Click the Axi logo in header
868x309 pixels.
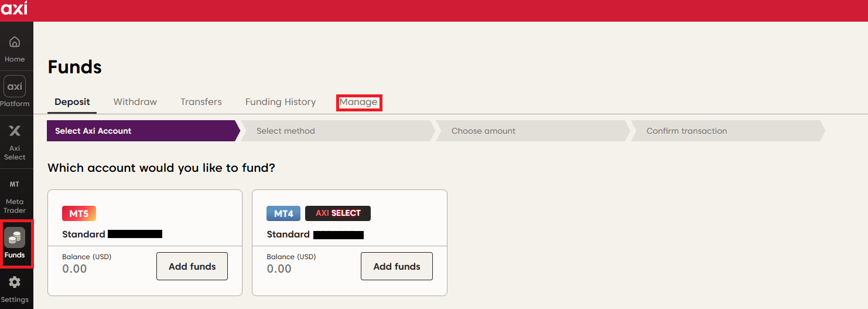point(14,9)
